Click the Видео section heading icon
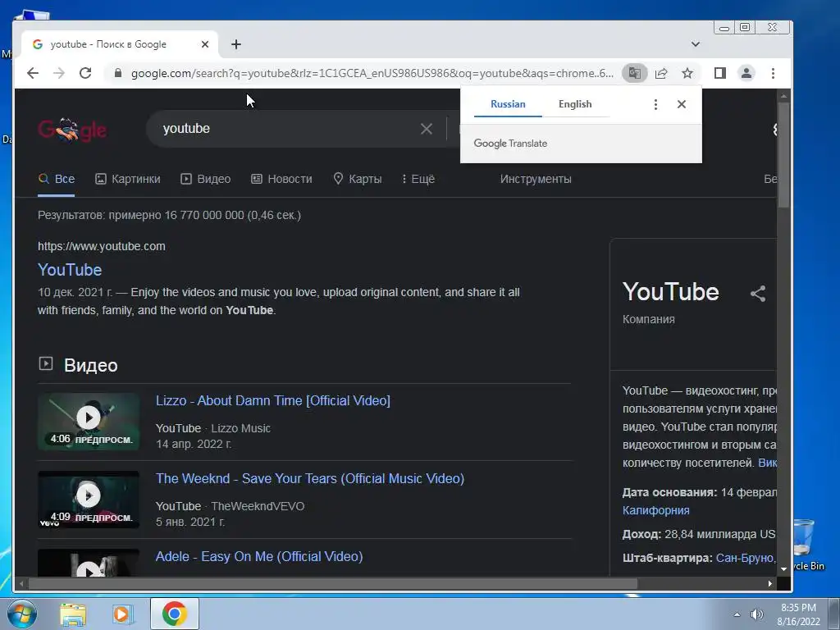The height and width of the screenshot is (630, 840). (46, 363)
